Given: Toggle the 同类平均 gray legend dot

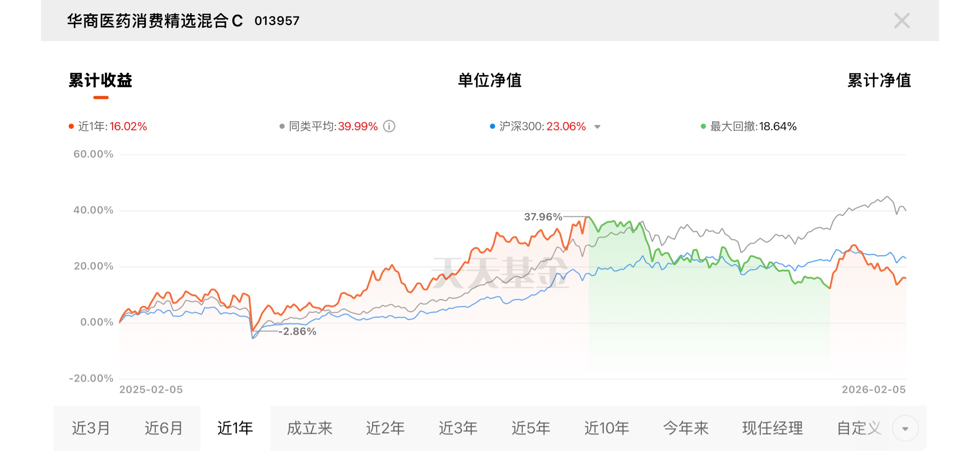Looking at the screenshot, I should 282,126.
